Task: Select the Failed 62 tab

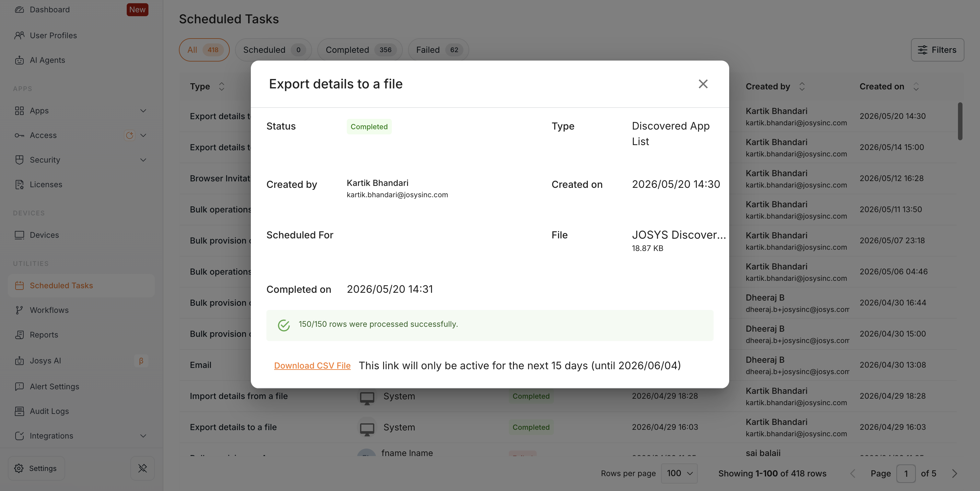Action: tap(438, 50)
